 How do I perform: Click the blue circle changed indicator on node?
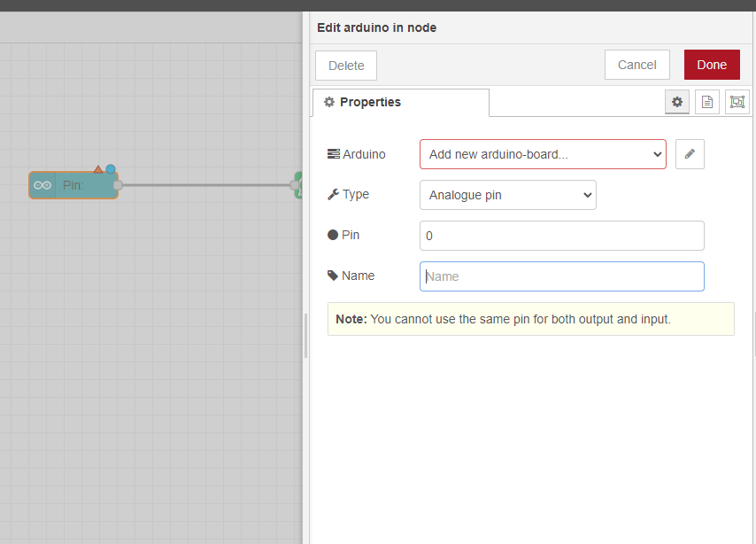(x=111, y=168)
